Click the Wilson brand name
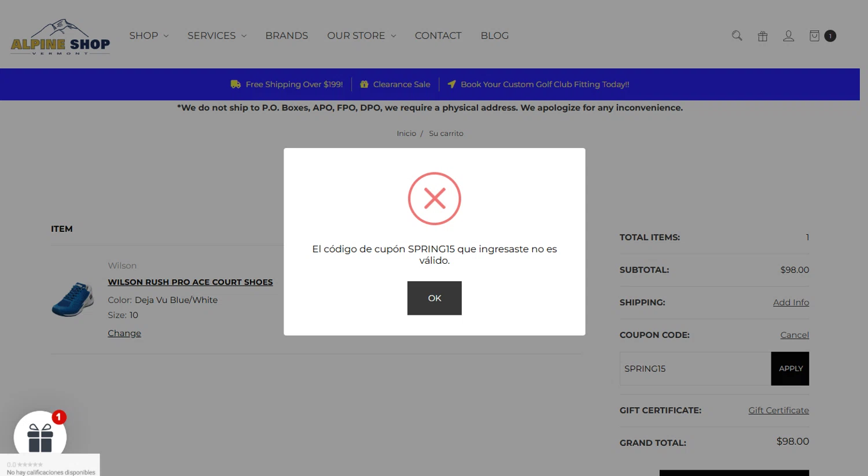The image size is (868, 476). click(x=122, y=265)
